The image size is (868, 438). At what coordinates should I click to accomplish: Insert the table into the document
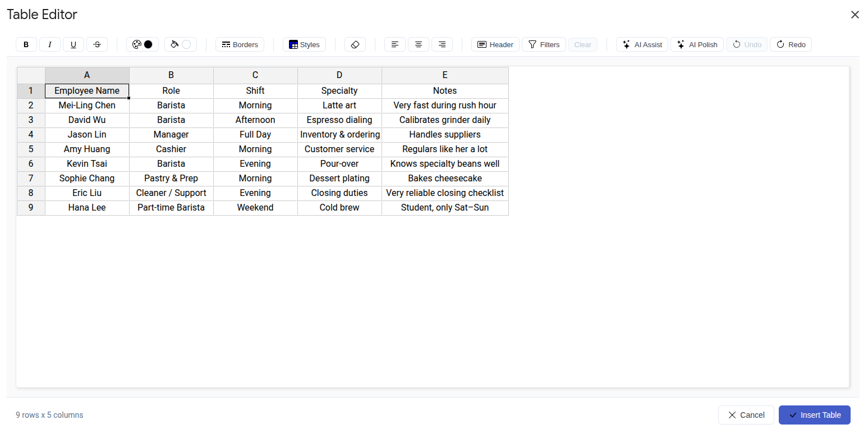point(814,415)
